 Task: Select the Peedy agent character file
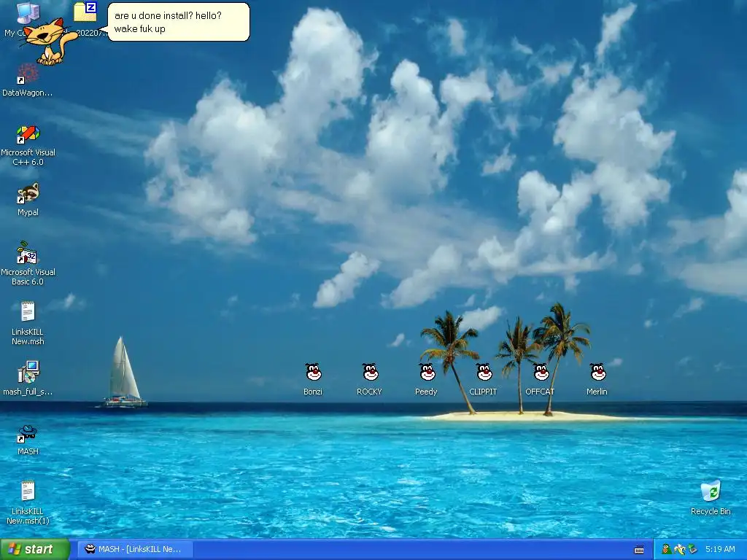426,379
